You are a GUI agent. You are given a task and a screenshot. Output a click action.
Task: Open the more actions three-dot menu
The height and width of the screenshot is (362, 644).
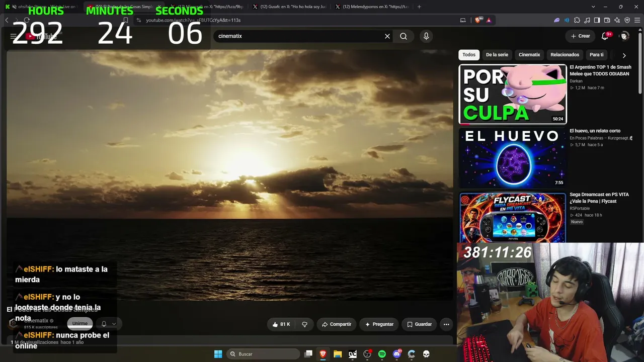point(446,324)
